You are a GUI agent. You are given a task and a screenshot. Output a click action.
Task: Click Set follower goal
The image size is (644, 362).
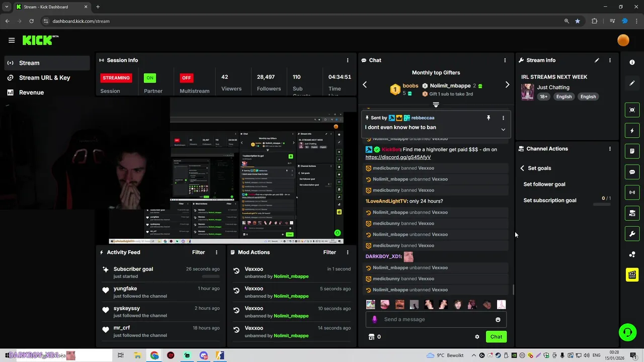[544, 184]
